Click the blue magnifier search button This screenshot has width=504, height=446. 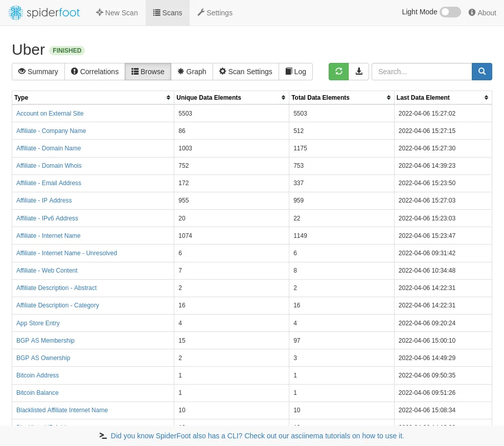tap(482, 72)
